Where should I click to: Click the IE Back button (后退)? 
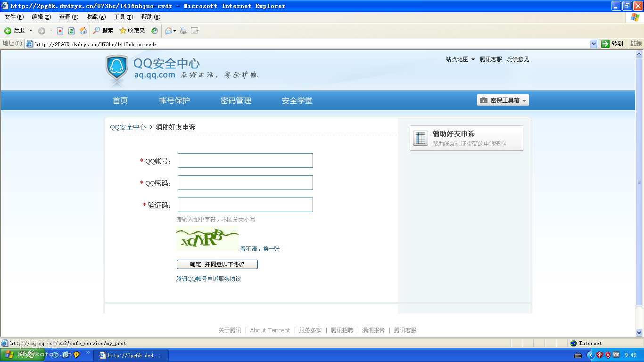tap(15, 31)
